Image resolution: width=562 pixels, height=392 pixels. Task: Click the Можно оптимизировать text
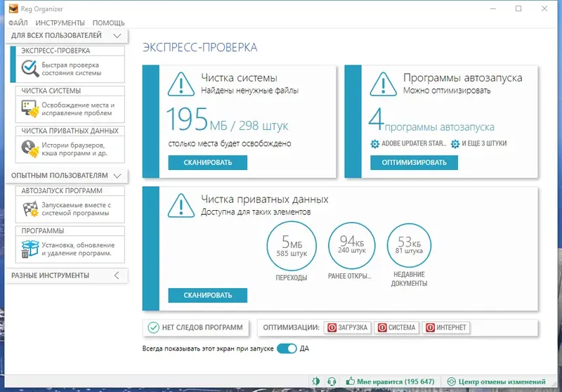(447, 91)
